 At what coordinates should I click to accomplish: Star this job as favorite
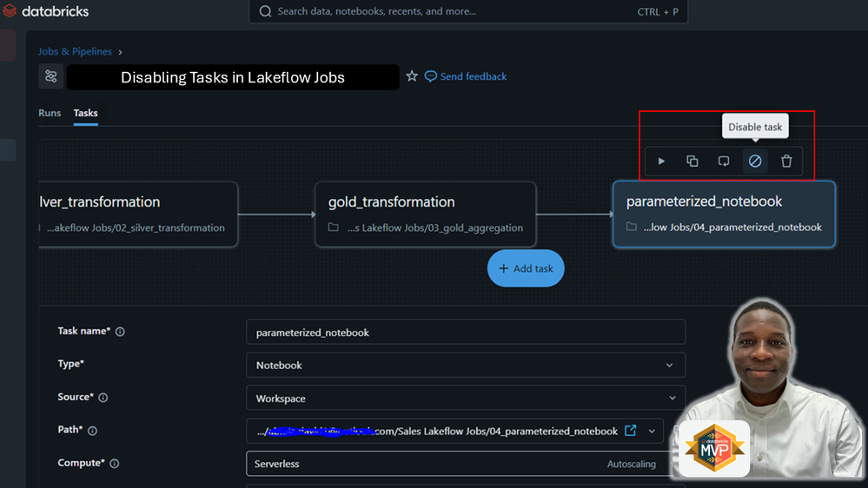(x=411, y=76)
